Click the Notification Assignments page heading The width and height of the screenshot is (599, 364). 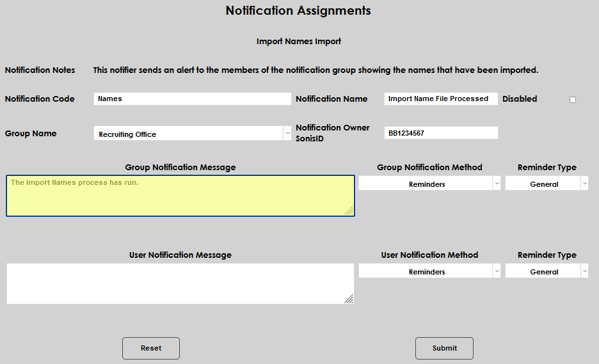click(x=298, y=11)
